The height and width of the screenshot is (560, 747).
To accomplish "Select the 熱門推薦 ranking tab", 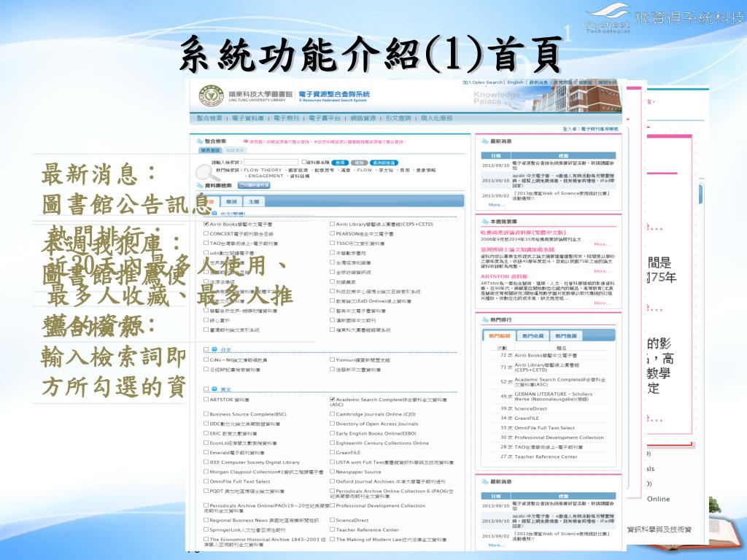I will [566, 336].
